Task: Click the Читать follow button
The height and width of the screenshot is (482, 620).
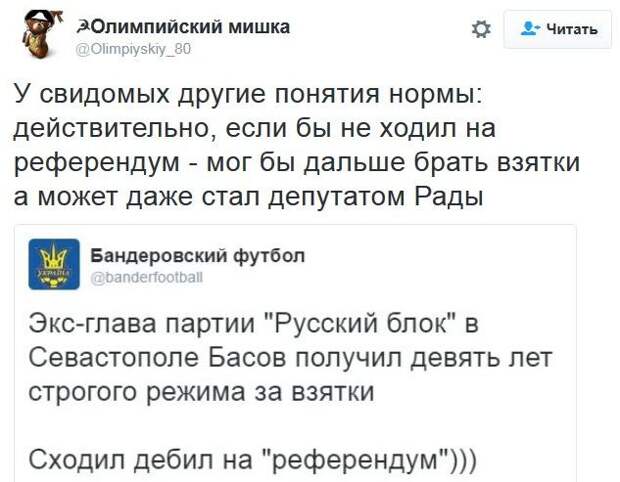Action: pos(558,30)
